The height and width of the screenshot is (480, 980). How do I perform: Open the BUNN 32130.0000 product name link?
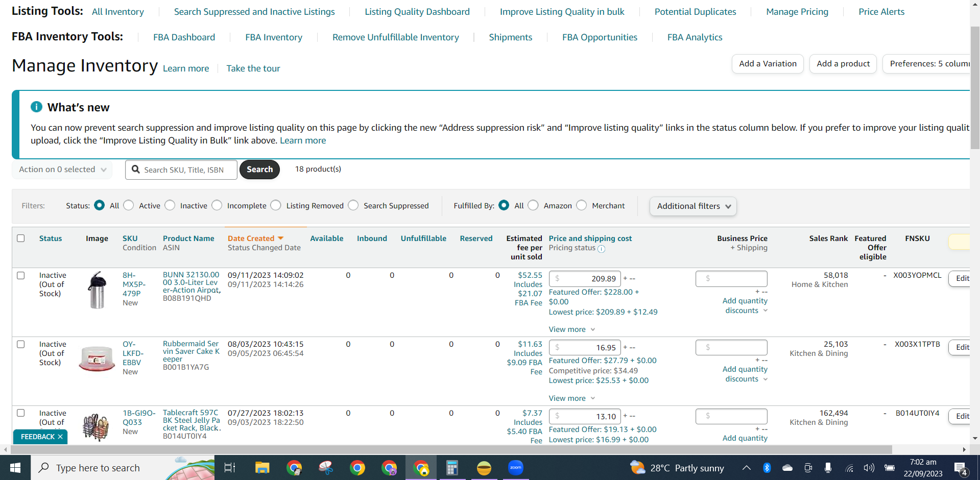[x=191, y=282]
